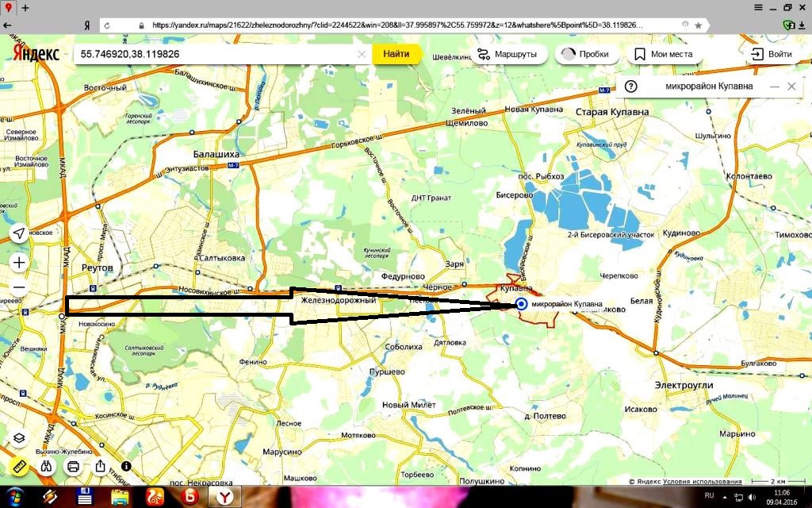Viewport: 812px width, 508px height.
Task: Close the микрорайон Купавна info card
Action: tap(791, 87)
